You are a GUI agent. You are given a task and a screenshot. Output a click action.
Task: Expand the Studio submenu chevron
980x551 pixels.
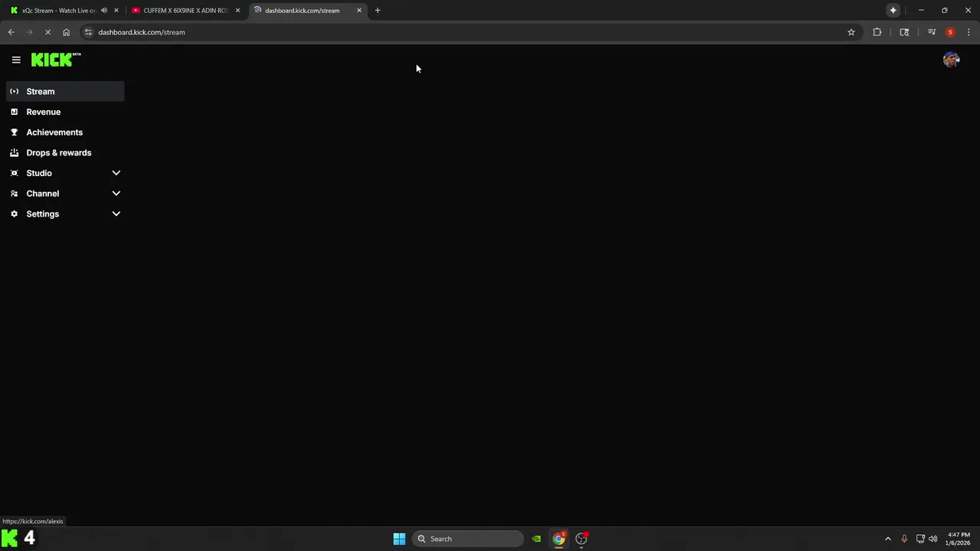[116, 173]
